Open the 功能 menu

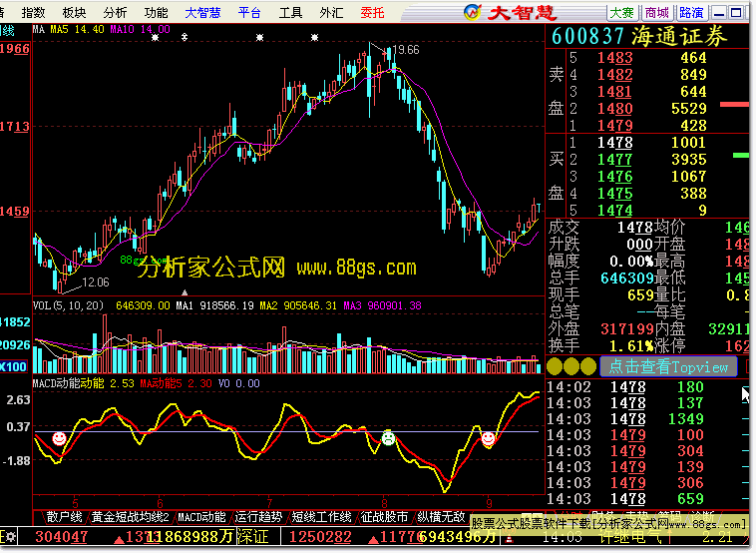pos(157,13)
